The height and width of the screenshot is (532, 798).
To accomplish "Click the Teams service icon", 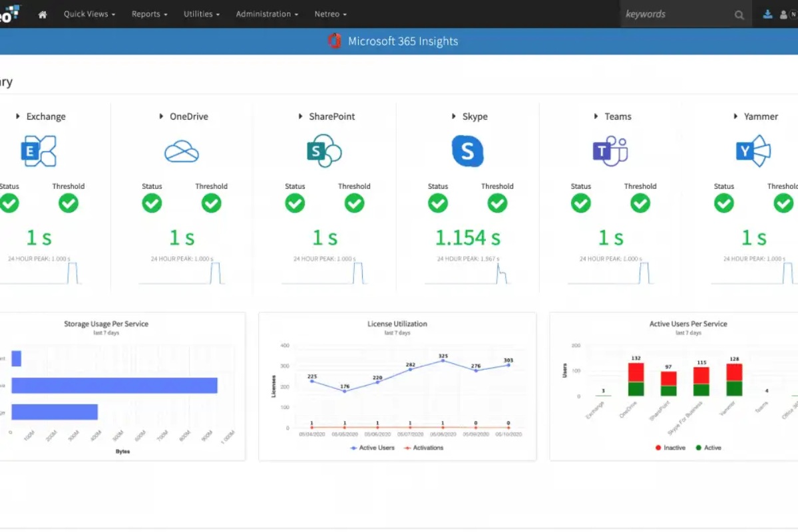I will tap(610, 151).
